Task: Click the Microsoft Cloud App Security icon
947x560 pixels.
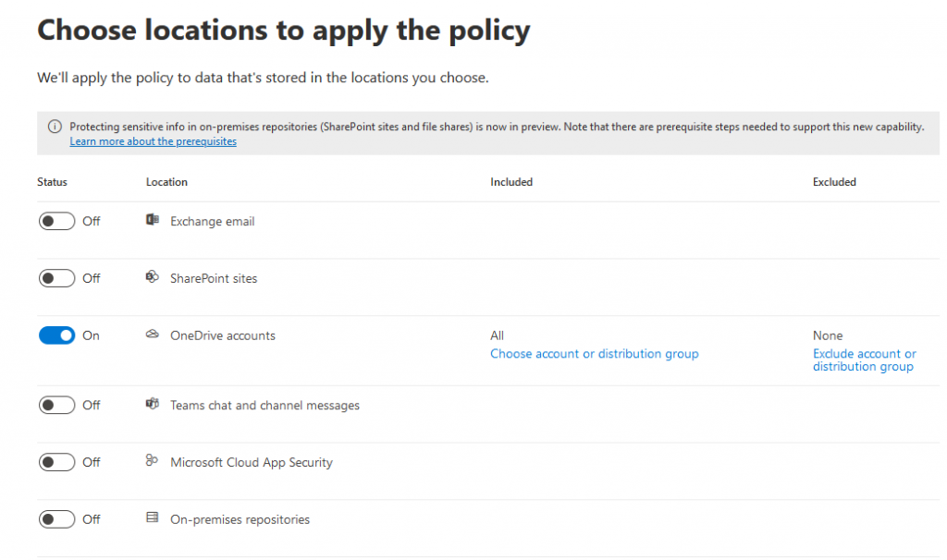Action: (x=153, y=461)
